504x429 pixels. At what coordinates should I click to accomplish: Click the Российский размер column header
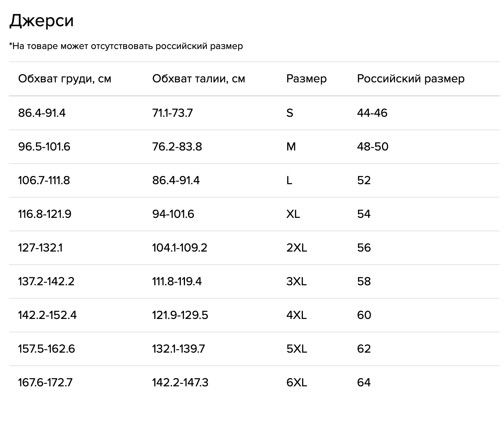(x=411, y=79)
